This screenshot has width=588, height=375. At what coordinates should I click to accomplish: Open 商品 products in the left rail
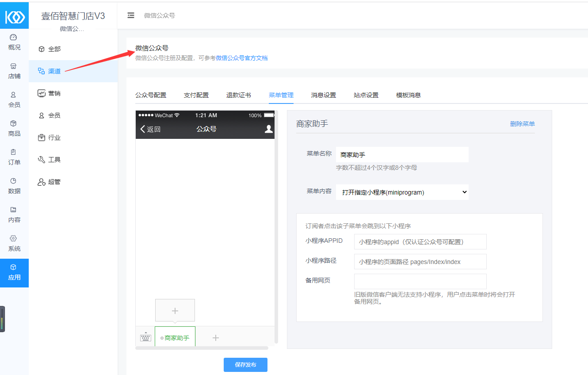tap(14, 129)
